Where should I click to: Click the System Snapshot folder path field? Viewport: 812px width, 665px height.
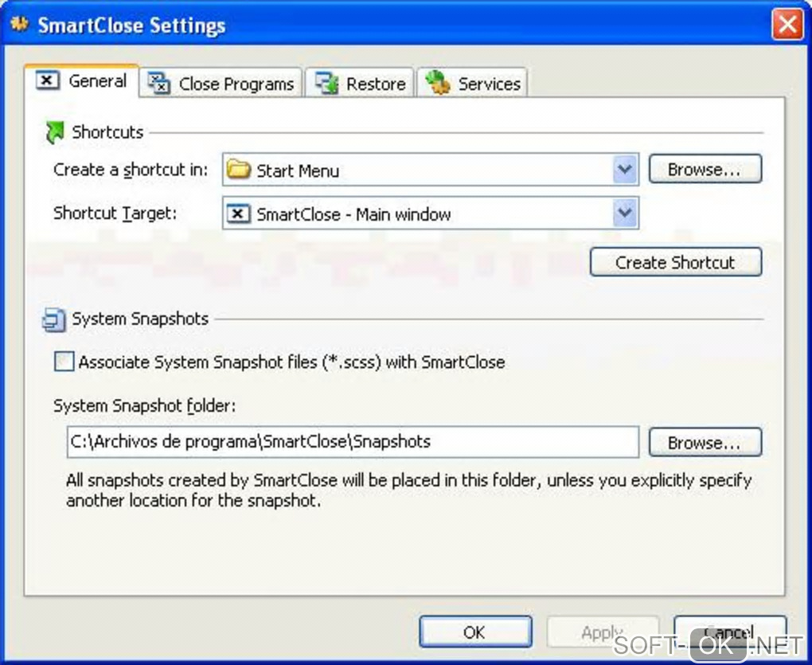pyautogui.click(x=353, y=442)
